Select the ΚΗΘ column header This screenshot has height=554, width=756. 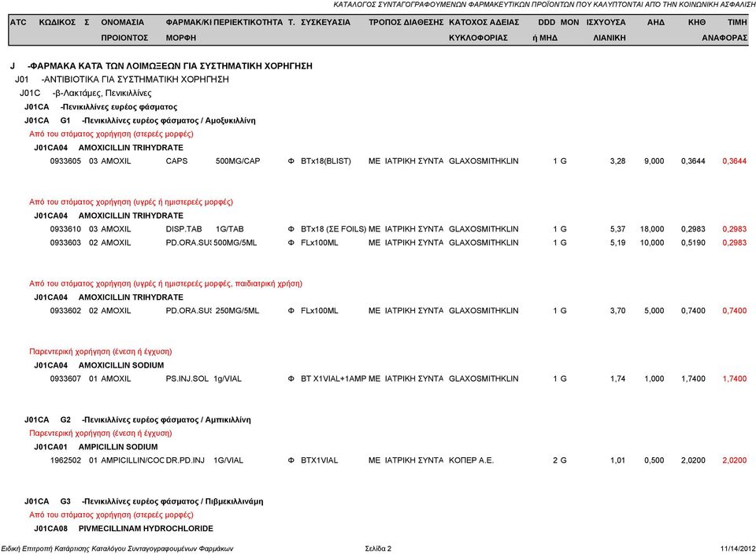[697, 22]
